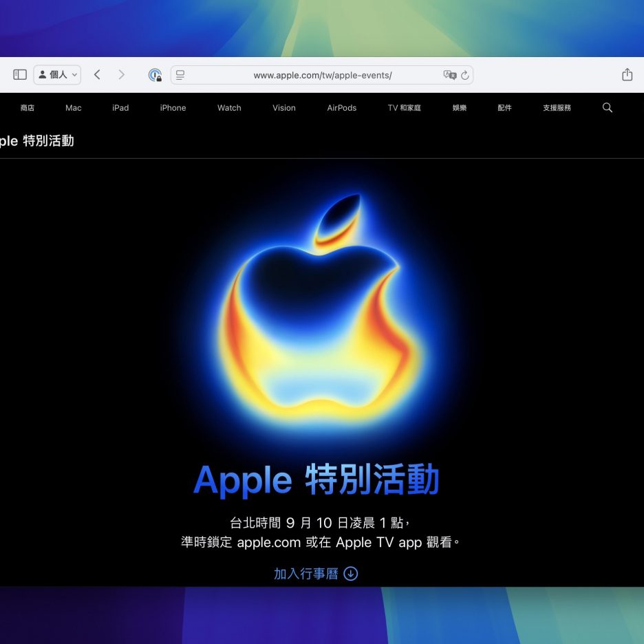This screenshot has width=644, height=644.
Task: Click the glowing Apple logo image
Action: point(321,316)
